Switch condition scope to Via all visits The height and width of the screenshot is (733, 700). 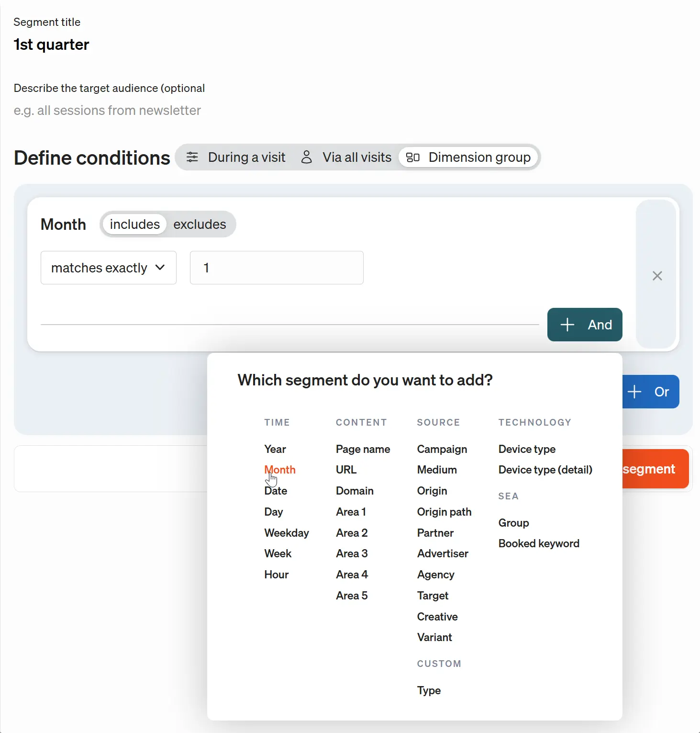click(x=346, y=157)
